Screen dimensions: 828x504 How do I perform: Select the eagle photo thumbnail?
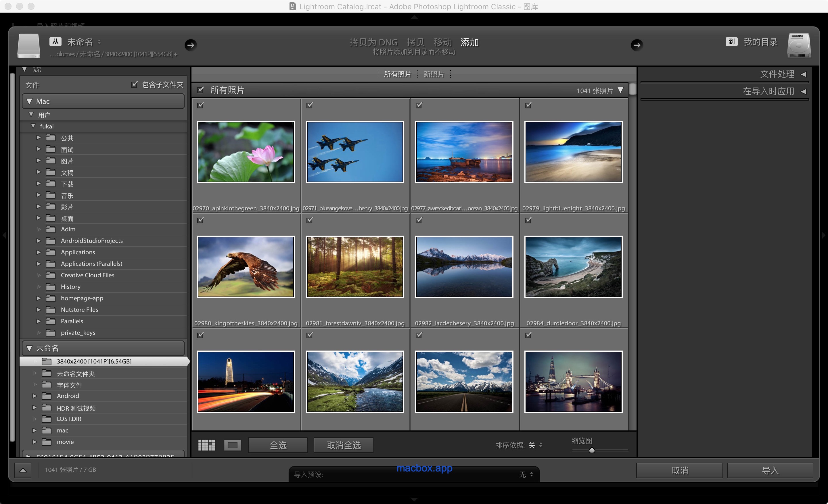click(246, 267)
